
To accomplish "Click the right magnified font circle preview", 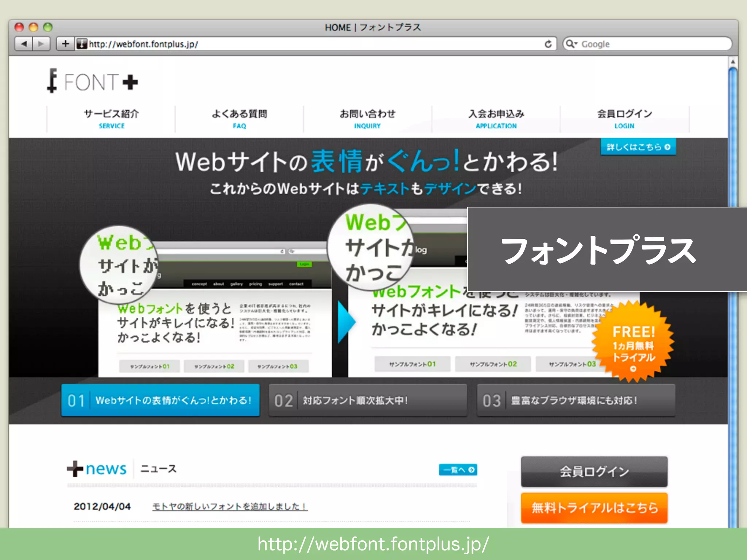I will click(x=371, y=247).
